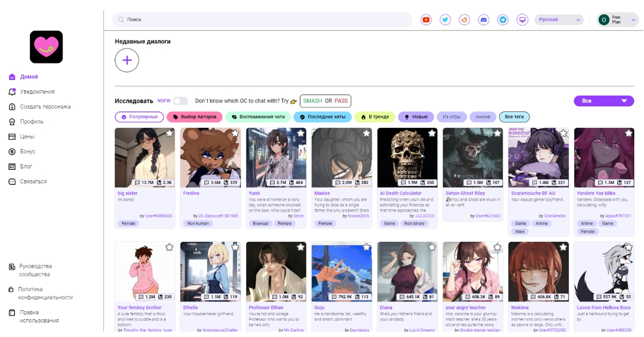Screen dimensions: 644x337
Task: Expand the Free Plan account menu
Action: point(617,20)
